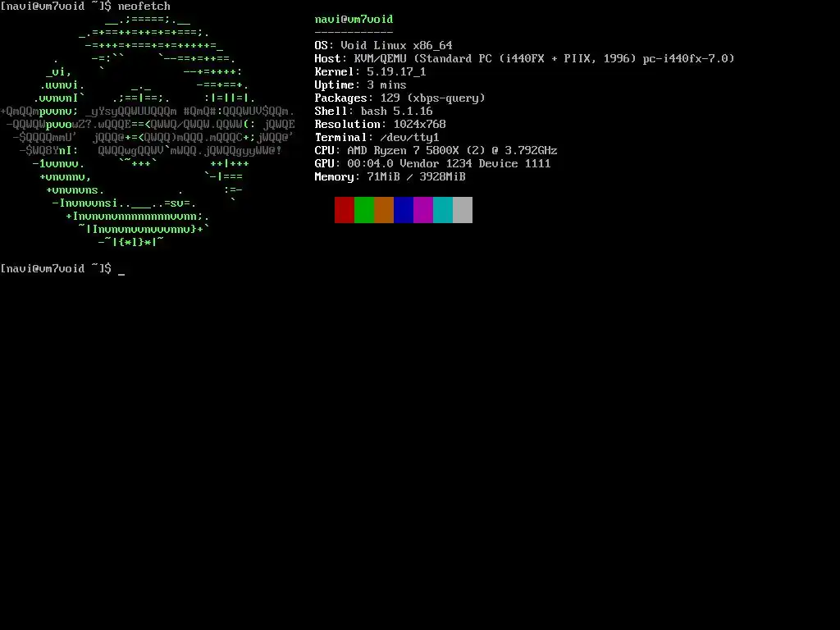The image size is (840, 630).
Task: Click the Uptime: 3 mins line
Action: click(x=361, y=84)
